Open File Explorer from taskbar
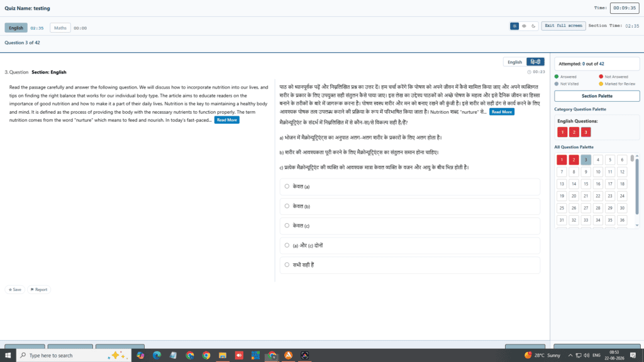The width and height of the screenshot is (644, 362). (223, 356)
